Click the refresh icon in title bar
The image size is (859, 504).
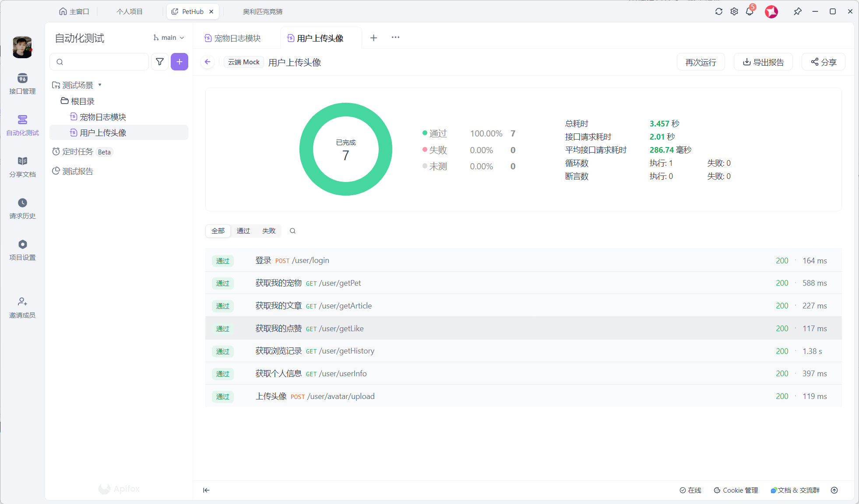[x=718, y=11]
